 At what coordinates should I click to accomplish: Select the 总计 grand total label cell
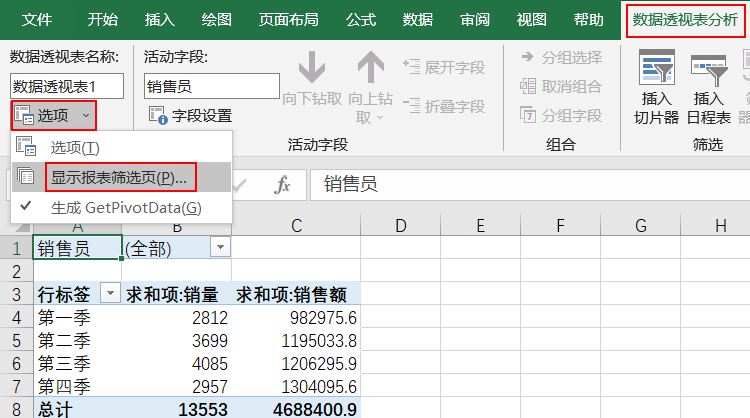(x=77, y=408)
